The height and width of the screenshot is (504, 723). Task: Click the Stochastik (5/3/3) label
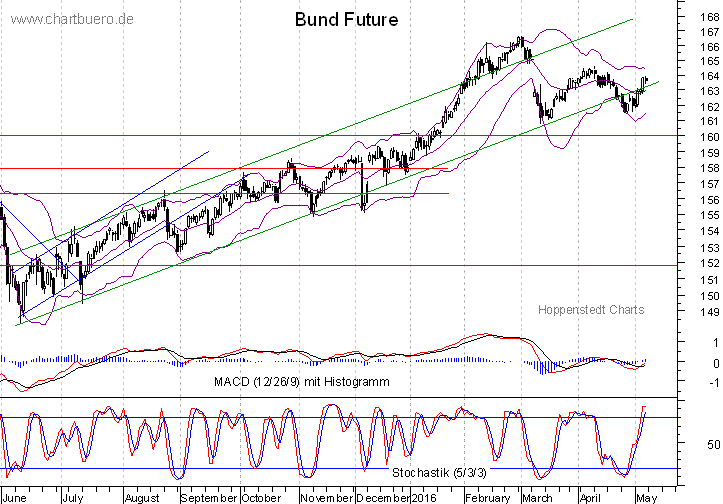439,473
